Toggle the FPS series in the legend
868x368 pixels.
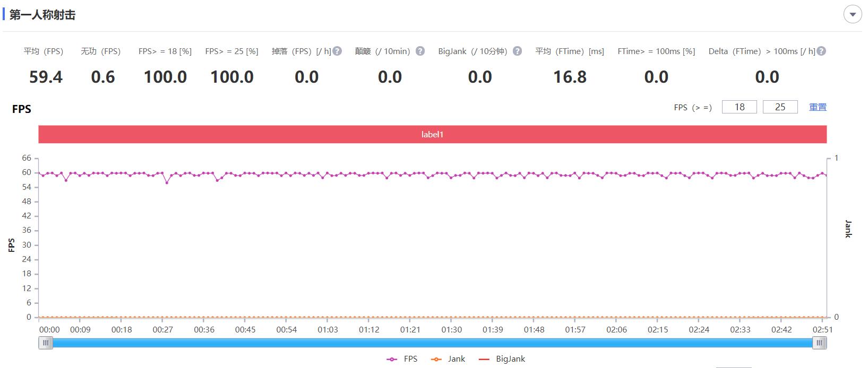(x=402, y=359)
